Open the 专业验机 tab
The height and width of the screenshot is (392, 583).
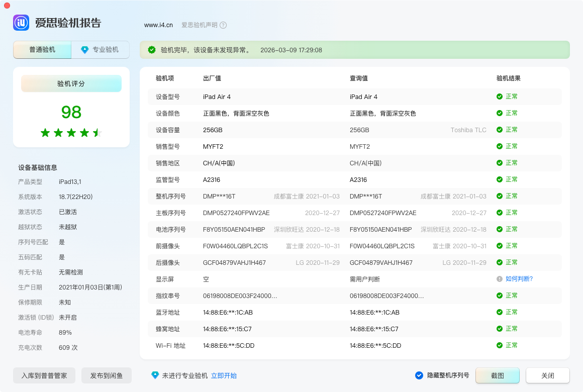pyautogui.click(x=101, y=50)
